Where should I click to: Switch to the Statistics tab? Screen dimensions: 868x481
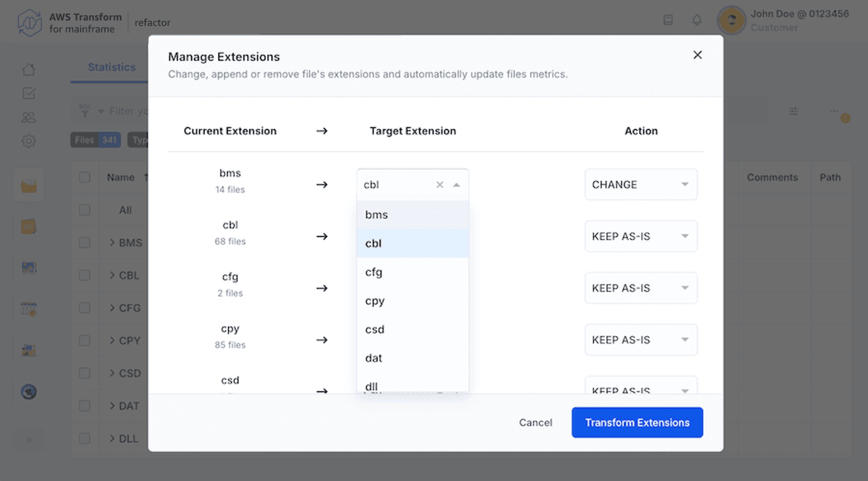coord(111,67)
